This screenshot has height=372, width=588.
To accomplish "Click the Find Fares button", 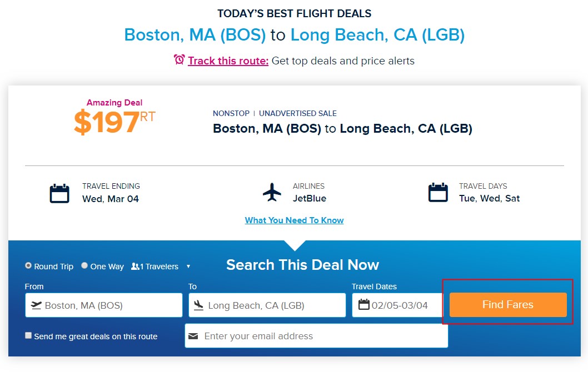I will click(x=508, y=305).
